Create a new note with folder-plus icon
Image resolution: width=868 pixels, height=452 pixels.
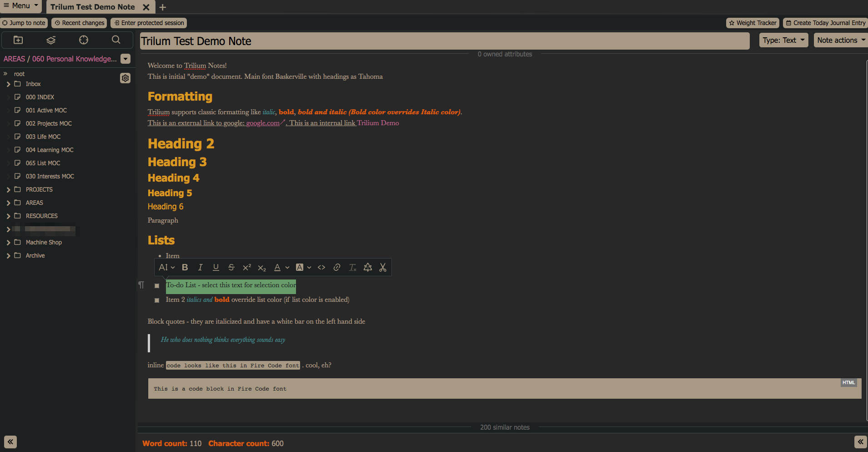pos(18,40)
